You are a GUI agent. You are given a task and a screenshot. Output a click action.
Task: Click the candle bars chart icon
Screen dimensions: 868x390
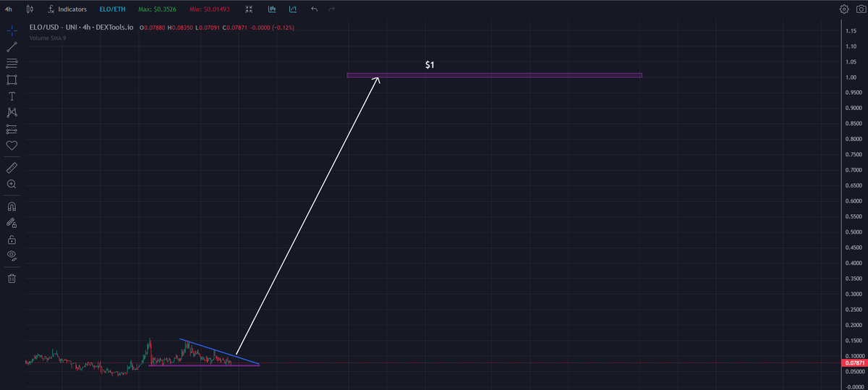(x=272, y=9)
